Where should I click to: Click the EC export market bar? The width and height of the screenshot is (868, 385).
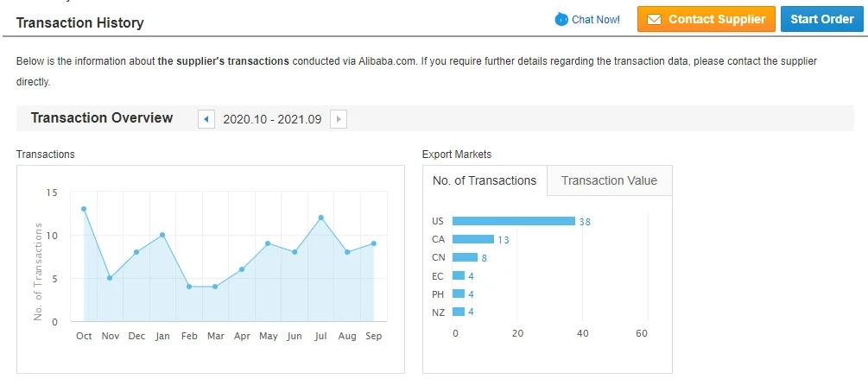459,275
